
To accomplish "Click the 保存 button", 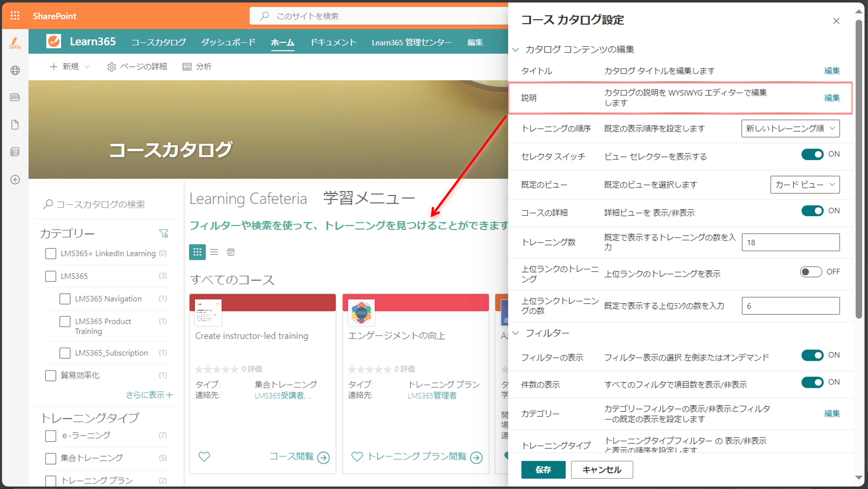I will click(543, 470).
